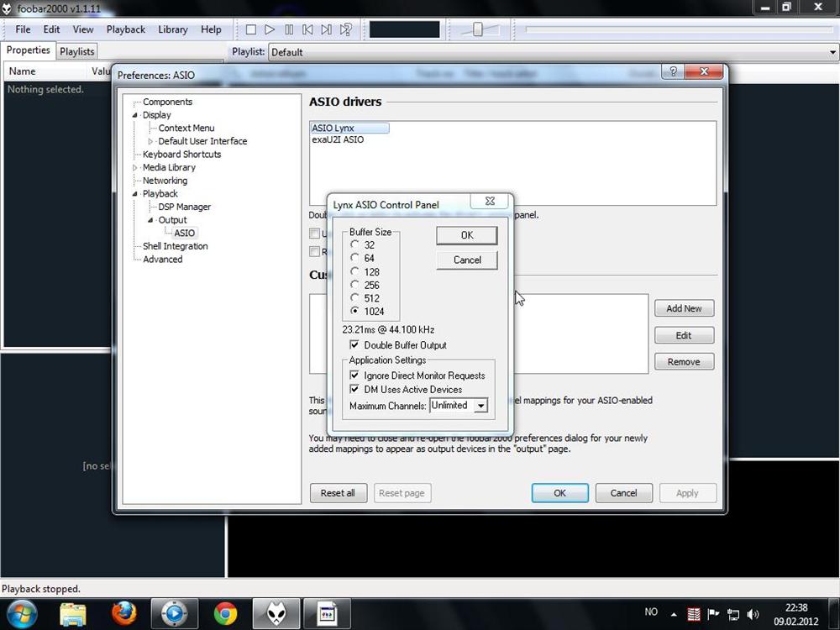Open the Playback menu
The width and height of the screenshot is (840, 630).
(x=126, y=29)
